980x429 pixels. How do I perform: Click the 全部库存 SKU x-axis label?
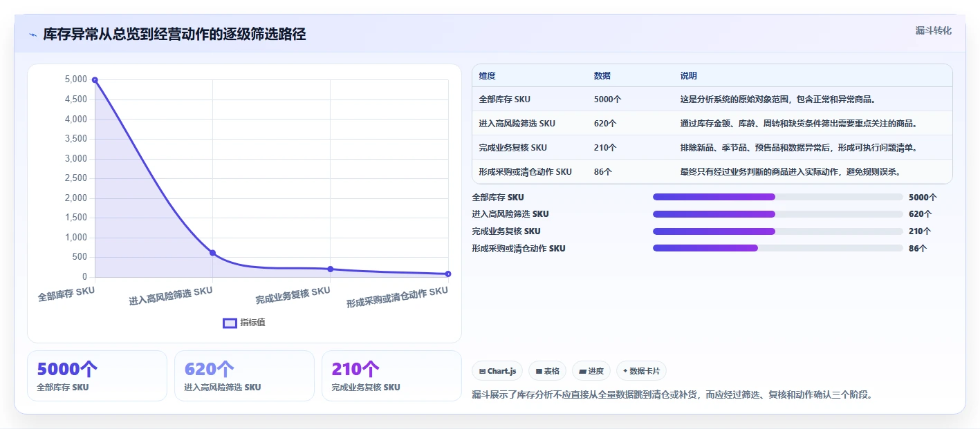pos(66,294)
